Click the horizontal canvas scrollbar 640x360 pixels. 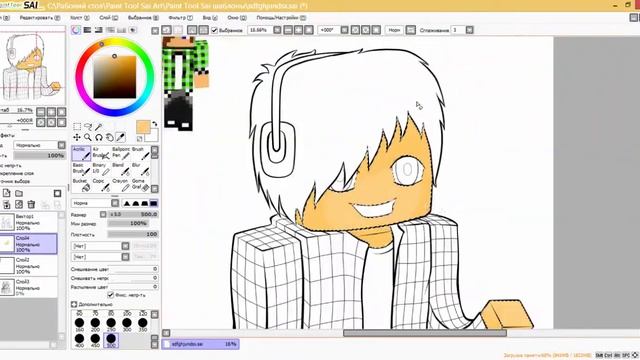pos(424,333)
